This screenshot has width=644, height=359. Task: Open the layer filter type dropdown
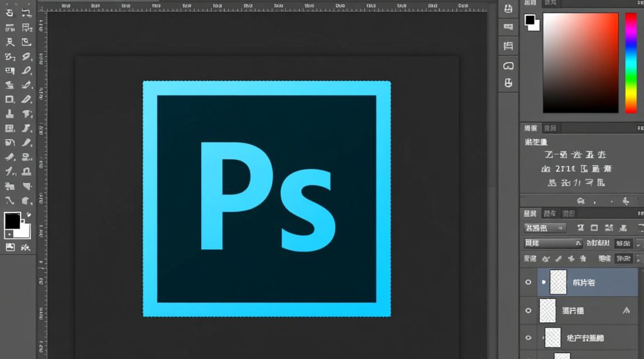tap(545, 228)
